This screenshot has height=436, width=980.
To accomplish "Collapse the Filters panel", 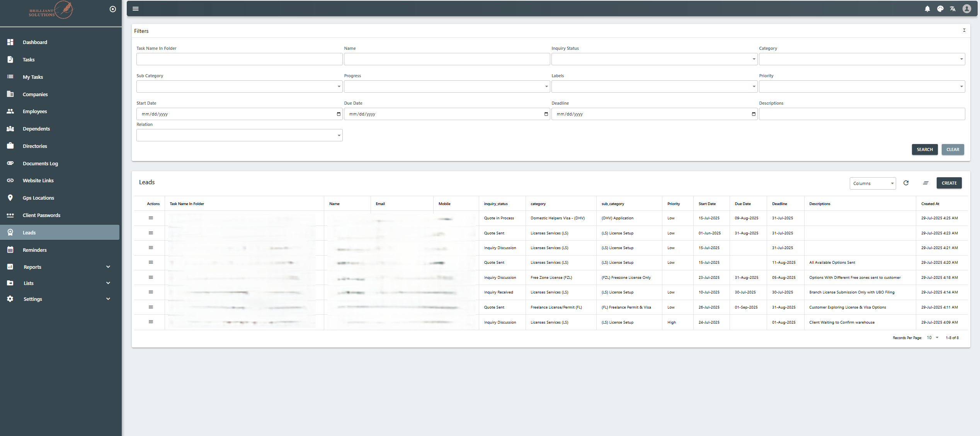I will 964,31.
